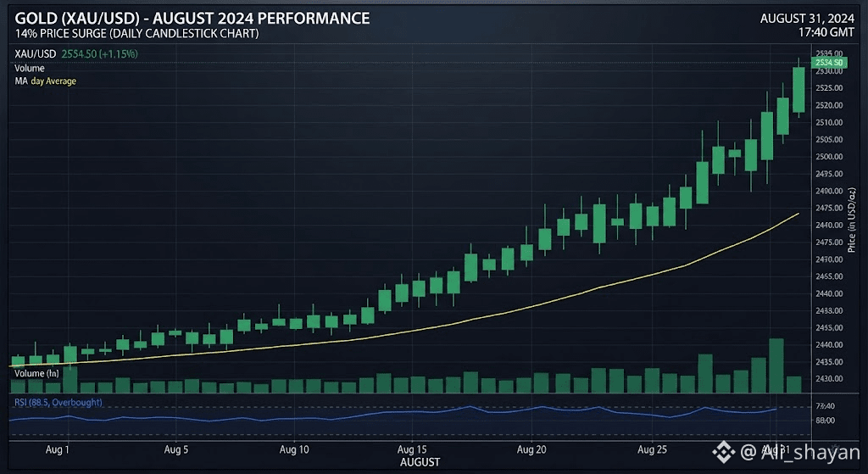Image resolution: width=868 pixels, height=474 pixels.
Task: Click the Aug 15 date axis label
Action: coord(413,449)
